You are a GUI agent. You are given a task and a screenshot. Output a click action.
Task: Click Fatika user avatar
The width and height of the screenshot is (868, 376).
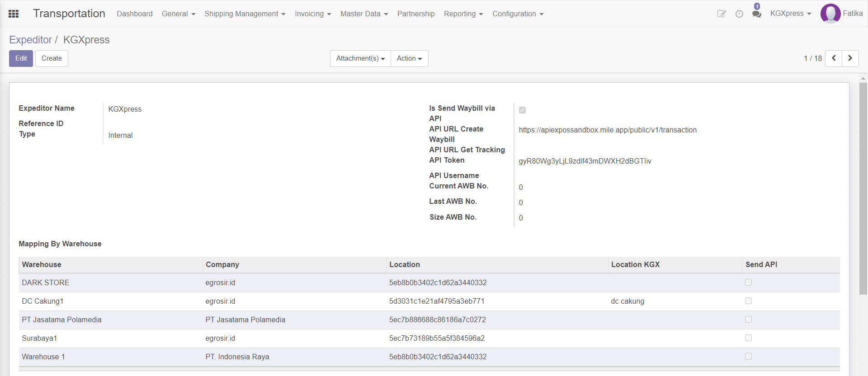[830, 14]
